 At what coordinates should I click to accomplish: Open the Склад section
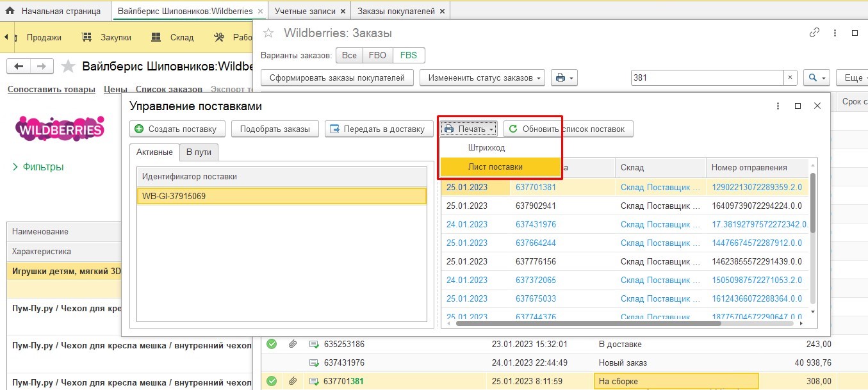click(172, 38)
